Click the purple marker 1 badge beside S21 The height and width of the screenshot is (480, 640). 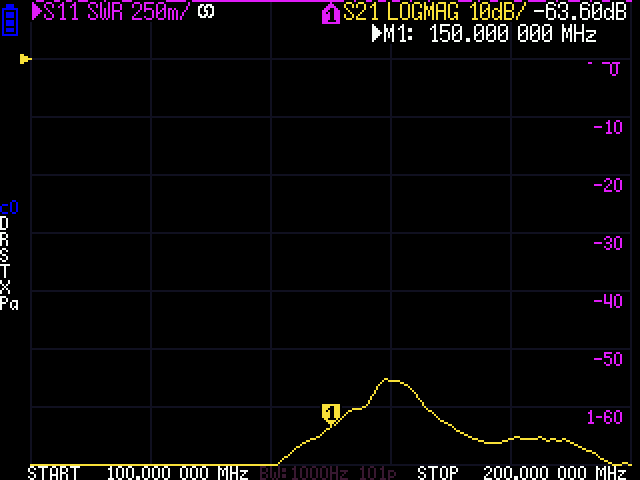330,14
